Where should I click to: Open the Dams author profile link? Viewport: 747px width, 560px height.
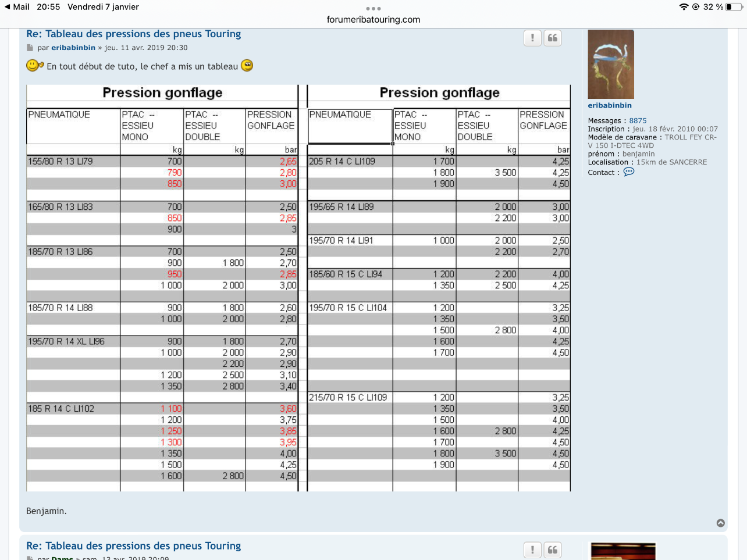[62, 558]
